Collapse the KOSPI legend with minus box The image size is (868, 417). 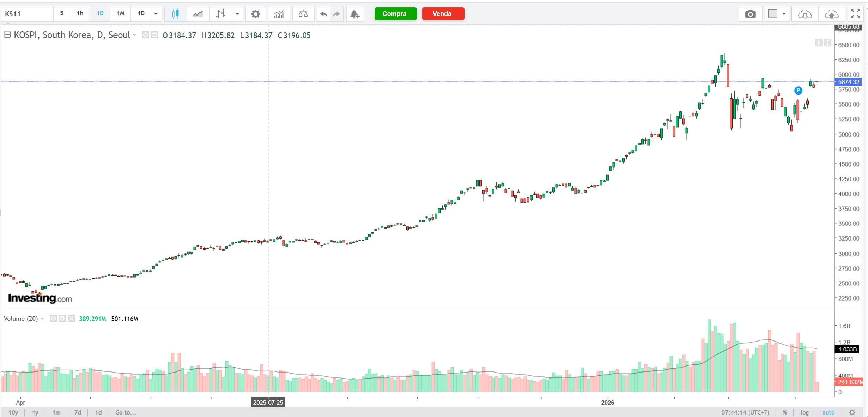(7, 35)
